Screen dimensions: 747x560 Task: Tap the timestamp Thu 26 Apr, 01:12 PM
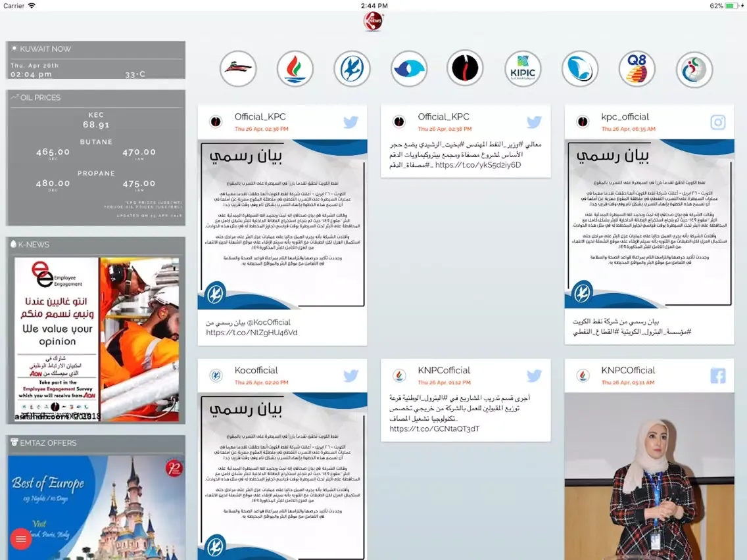444,383
